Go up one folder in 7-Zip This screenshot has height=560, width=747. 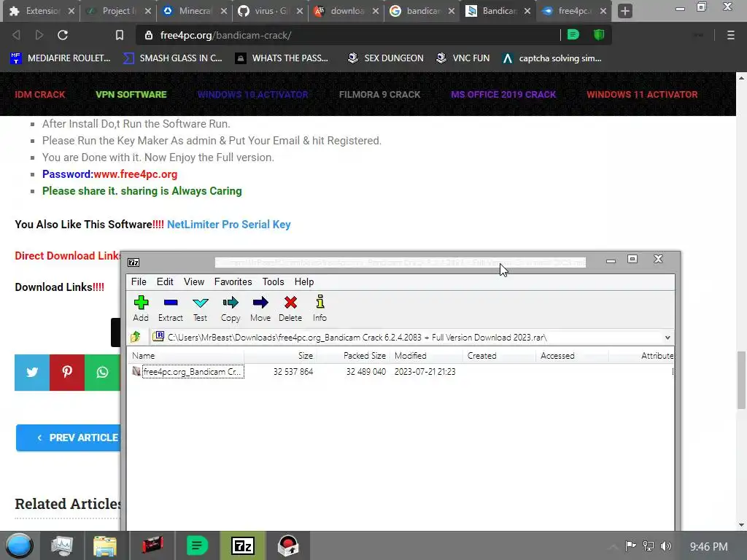coord(136,337)
